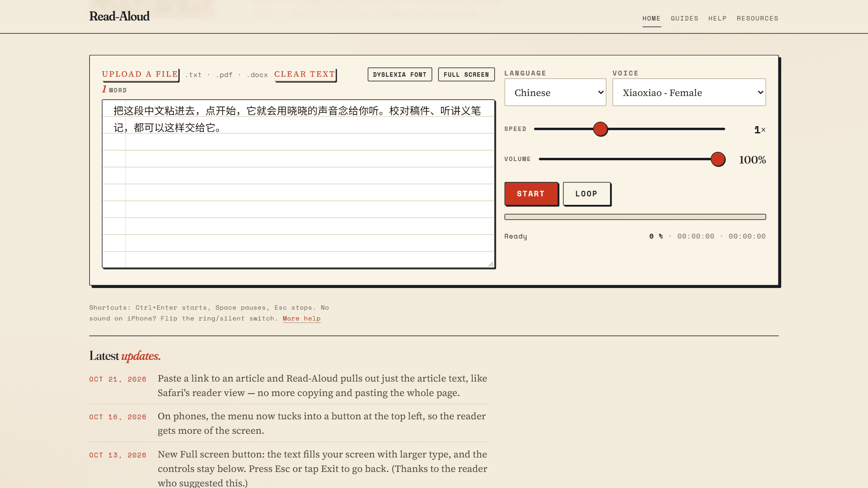
Task: Open the HELP nav item
Action: 717,18
